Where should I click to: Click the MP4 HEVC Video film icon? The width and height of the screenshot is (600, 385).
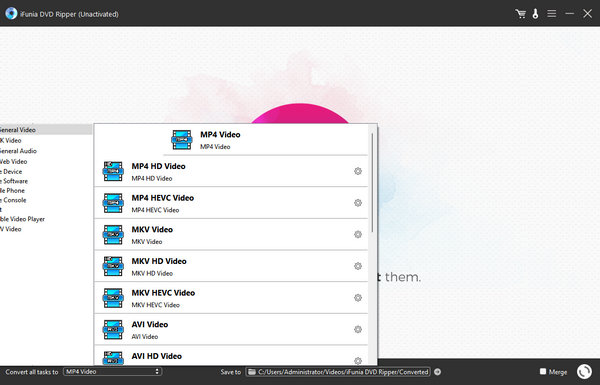[113, 203]
